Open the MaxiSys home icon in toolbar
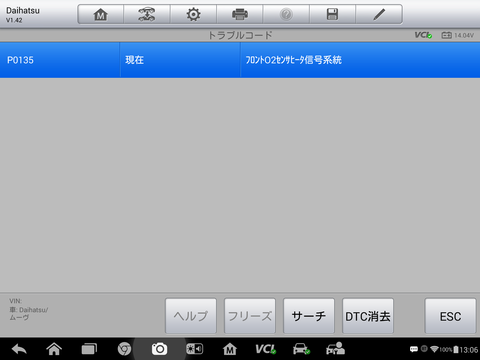480x360 pixels. [x=100, y=14]
